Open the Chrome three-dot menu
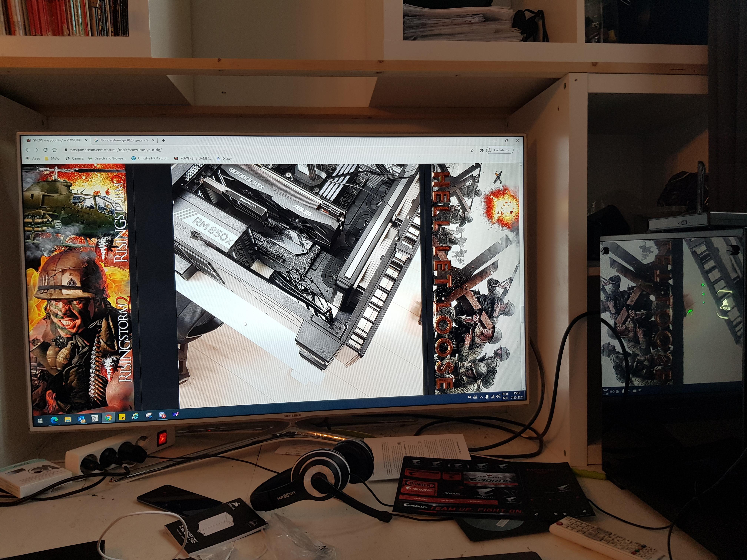 pyautogui.click(x=518, y=150)
